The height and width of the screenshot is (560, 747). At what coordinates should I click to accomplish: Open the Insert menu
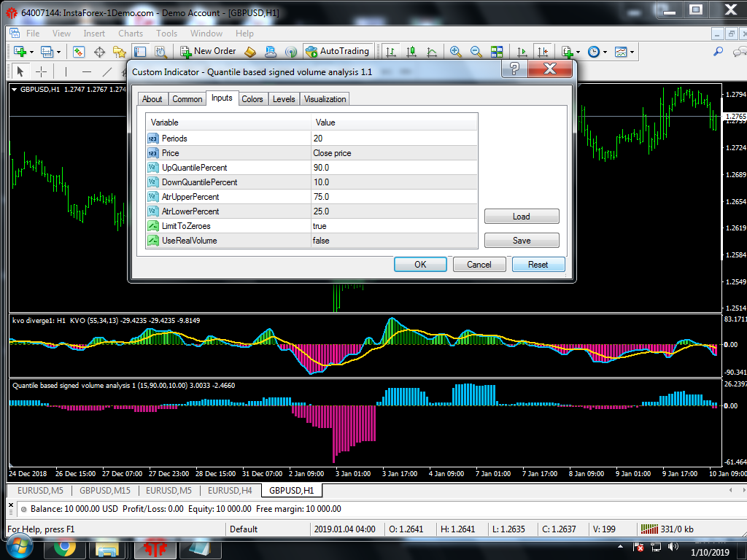pos(94,34)
